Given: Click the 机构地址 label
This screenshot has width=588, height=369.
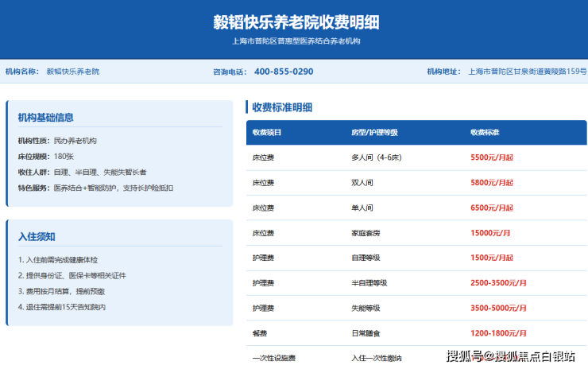Looking at the screenshot, I should (444, 72).
